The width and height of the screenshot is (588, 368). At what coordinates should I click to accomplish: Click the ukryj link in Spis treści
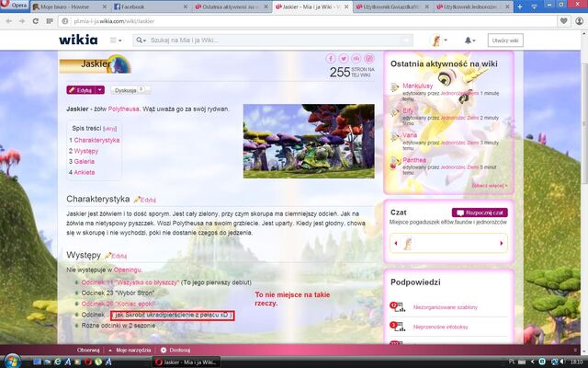109,129
